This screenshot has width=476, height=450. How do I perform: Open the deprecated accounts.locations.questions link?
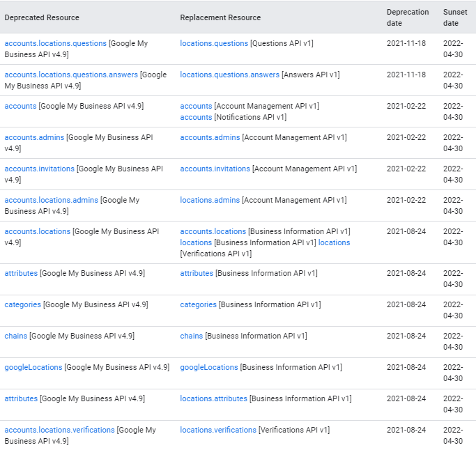click(x=56, y=43)
